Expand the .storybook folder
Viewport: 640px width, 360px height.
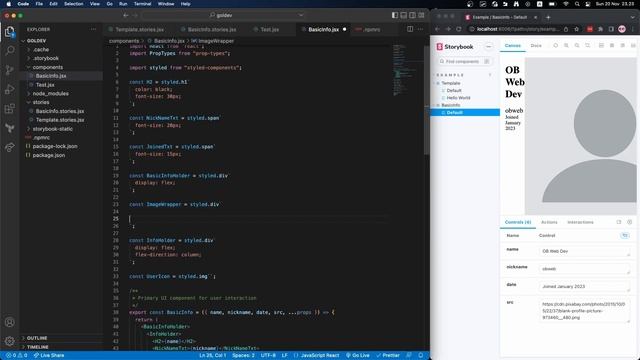(46, 58)
